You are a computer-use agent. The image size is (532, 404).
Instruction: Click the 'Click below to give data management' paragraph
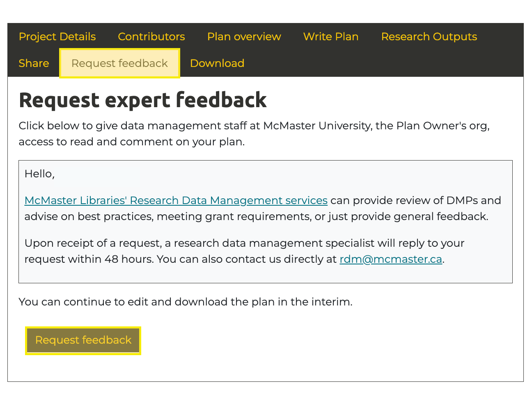click(254, 133)
